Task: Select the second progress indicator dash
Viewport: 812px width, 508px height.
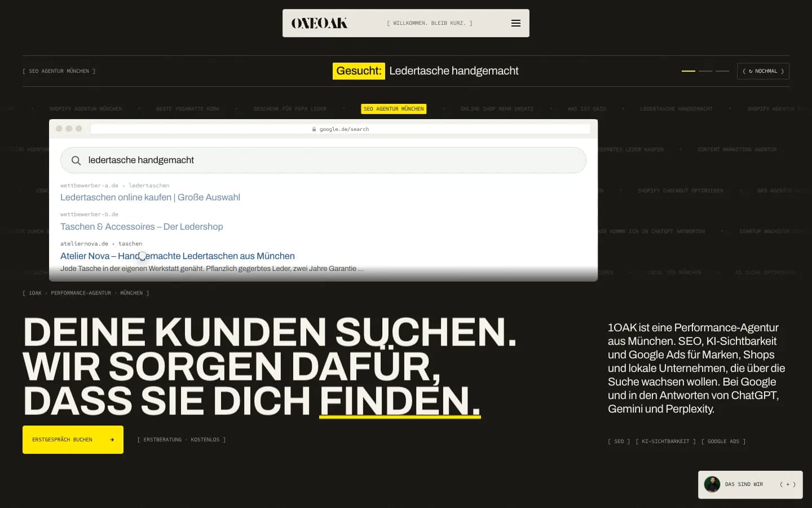Action: point(705,71)
